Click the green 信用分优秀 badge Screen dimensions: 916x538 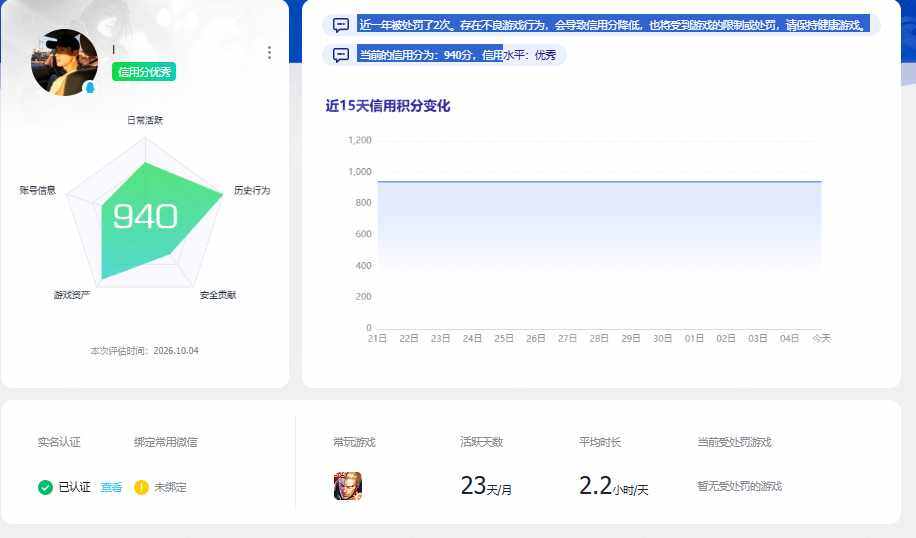pyautogui.click(x=144, y=72)
